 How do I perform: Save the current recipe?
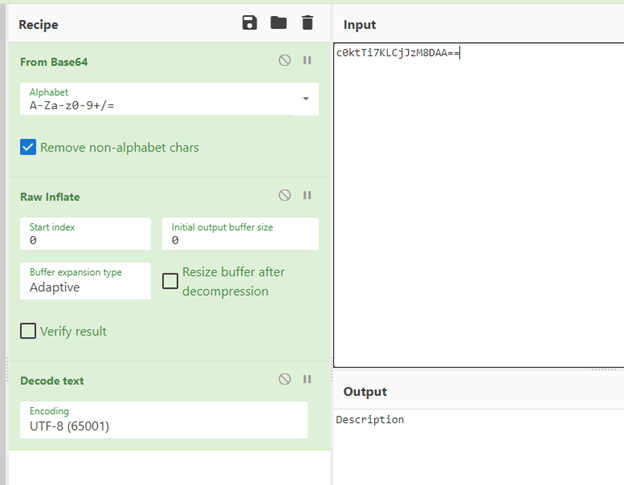pos(250,23)
